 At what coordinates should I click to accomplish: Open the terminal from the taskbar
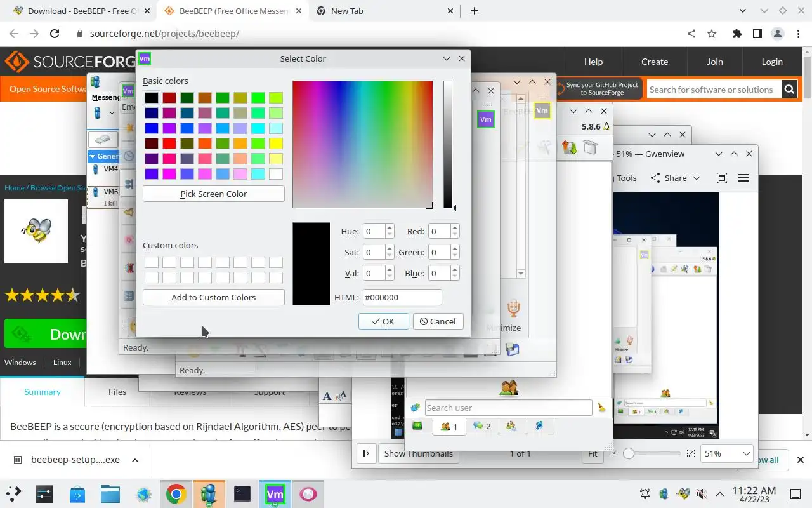[x=242, y=493]
